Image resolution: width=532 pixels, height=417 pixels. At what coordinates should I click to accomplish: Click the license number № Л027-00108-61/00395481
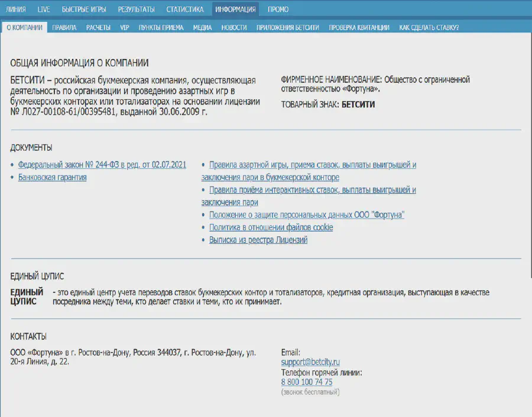(x=63, y=112)
